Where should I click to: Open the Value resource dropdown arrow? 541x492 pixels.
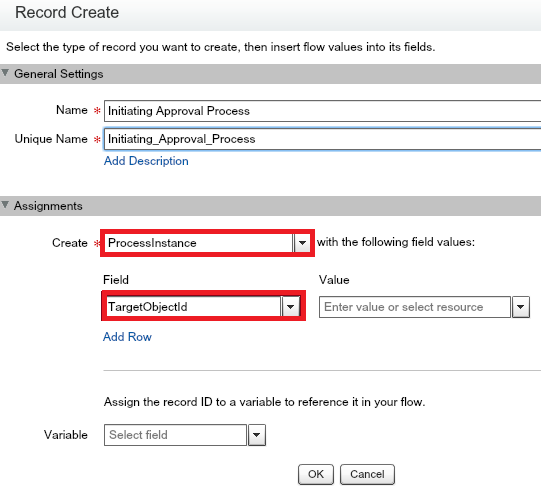pos(521,307)
